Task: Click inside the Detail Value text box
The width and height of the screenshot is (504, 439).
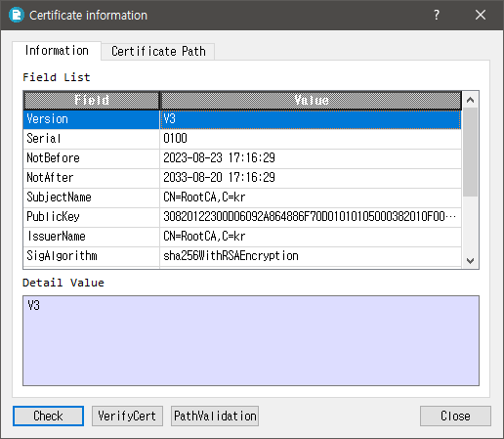Action: pyautogui.click(x=251, y=340)
